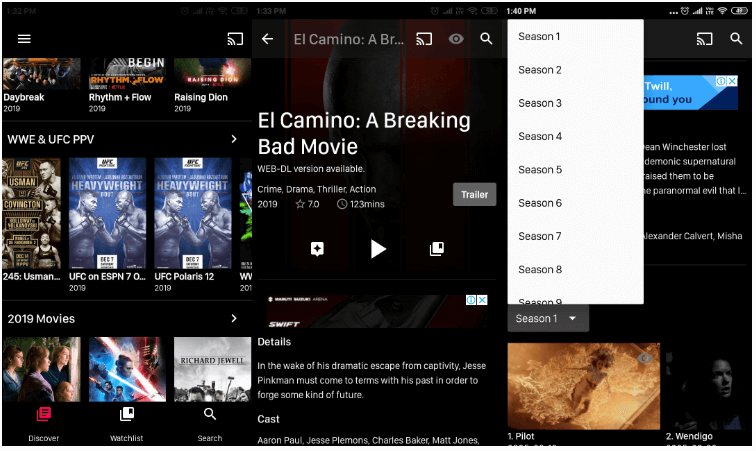Click WEB-DL version available text

click(x=311, y=169)
